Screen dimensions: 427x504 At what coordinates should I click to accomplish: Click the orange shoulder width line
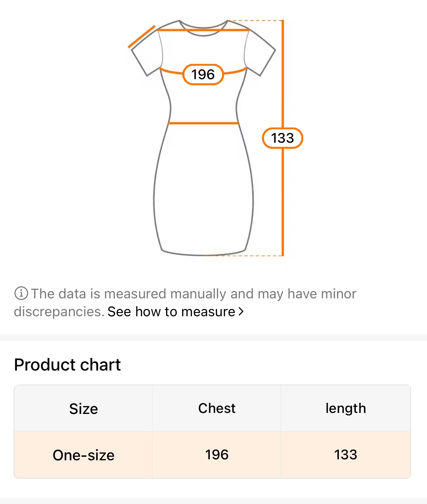pyautogui.click(x=203, y=30)
